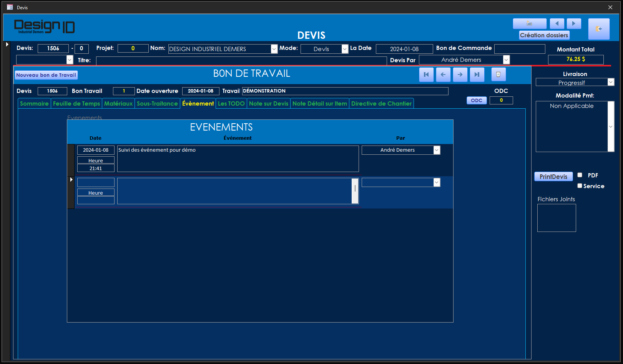Click the exit door icon button
Viewport: 623px width, 364px height.
point(598,29)
